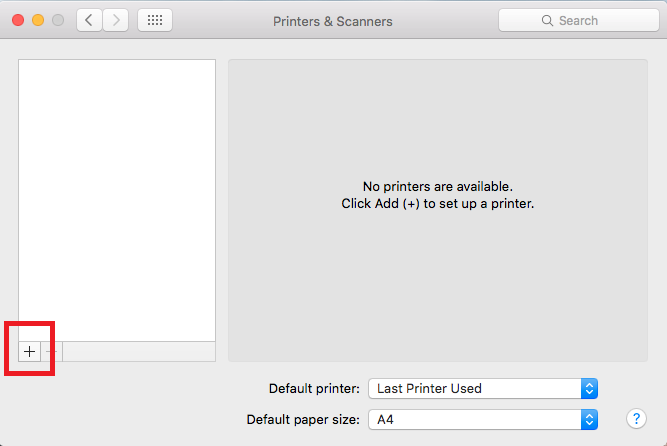Image resolution: width=667 pixels, height=446 pixels.
Task: Open the Default paper size dropdown
Action: 483,420
